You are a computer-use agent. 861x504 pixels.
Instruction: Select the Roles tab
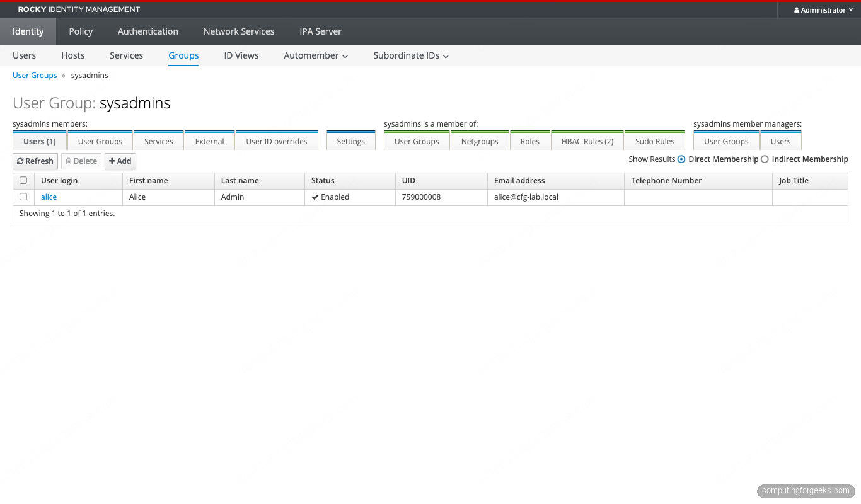coord(530,141)
